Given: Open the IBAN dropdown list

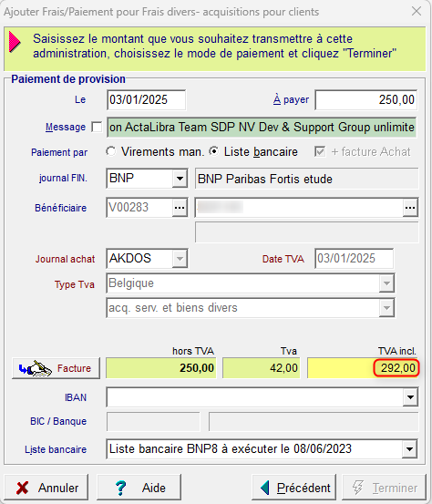Looking at the screenshot, I should (410, 397).
